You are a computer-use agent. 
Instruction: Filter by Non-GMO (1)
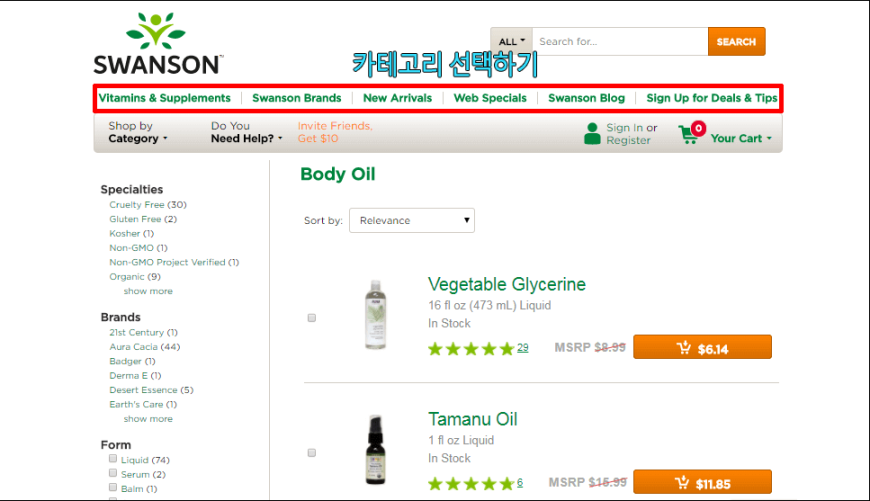coord(138,248)
